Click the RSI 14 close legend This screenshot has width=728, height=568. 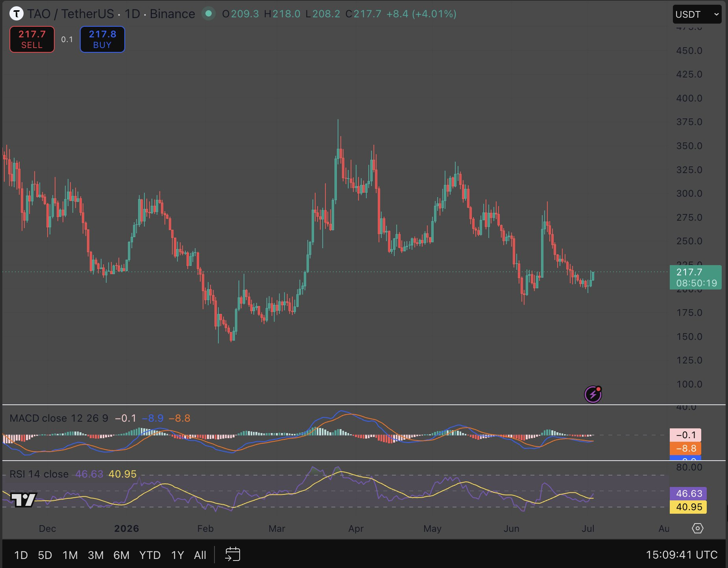click(39, 474)
